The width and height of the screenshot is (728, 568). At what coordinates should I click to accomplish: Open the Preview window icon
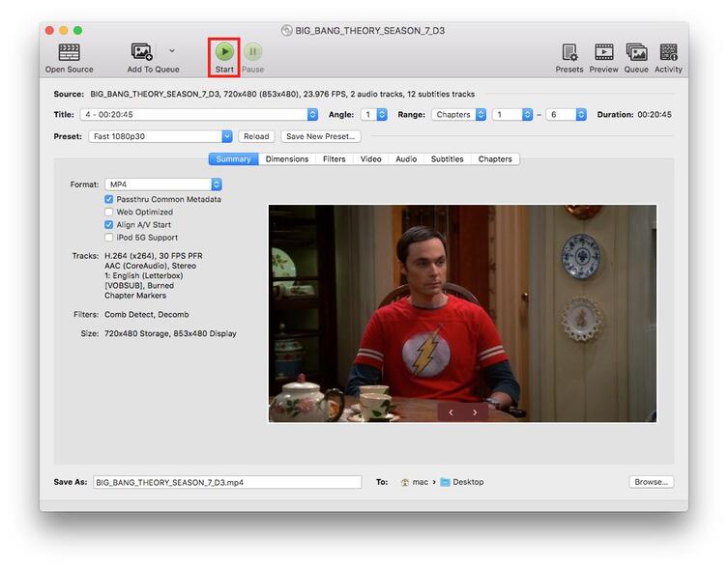tap(604, 52)
